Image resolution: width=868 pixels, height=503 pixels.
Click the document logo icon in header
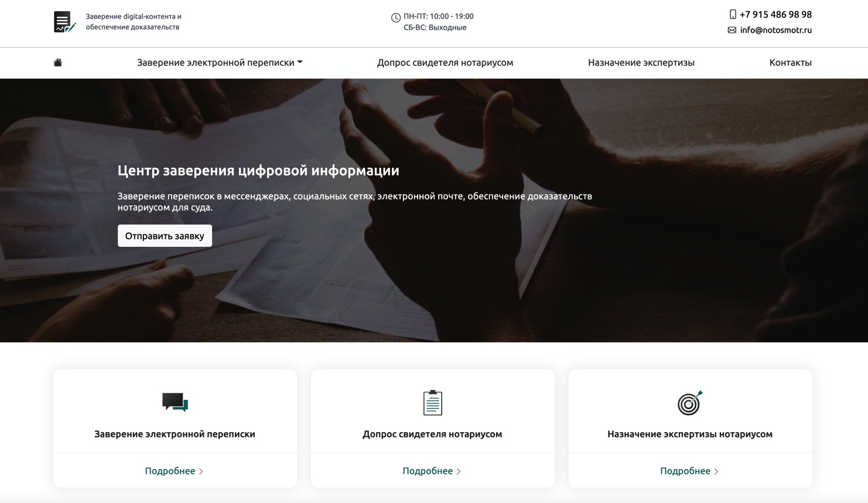[x=65, y=22]
